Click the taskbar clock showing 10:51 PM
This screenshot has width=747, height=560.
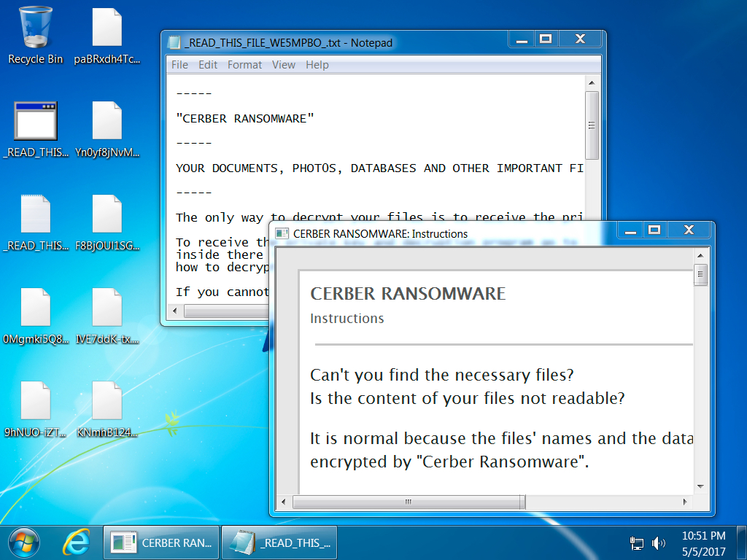click(704, 543)
